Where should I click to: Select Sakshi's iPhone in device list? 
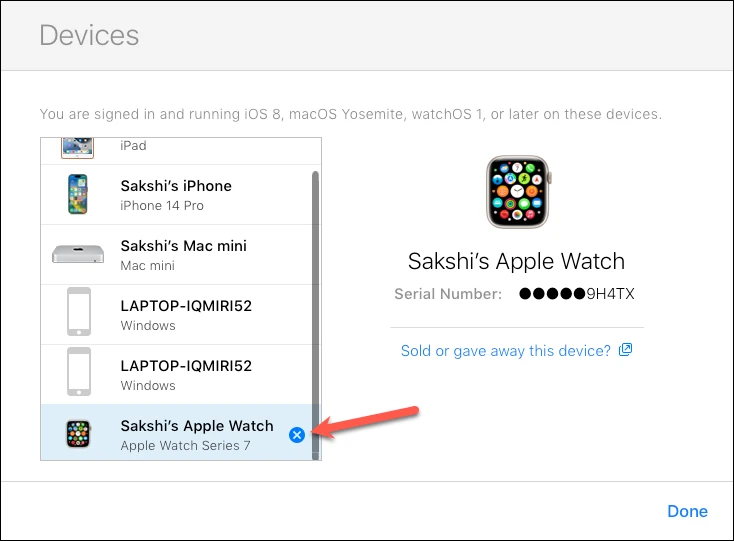(176, 195)
